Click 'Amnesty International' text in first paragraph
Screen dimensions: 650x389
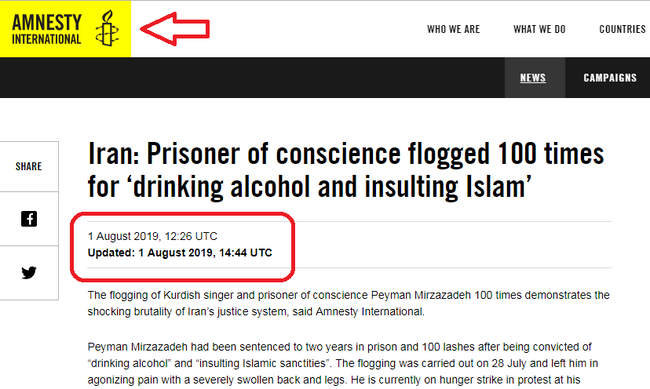click(x=370, y=311)
